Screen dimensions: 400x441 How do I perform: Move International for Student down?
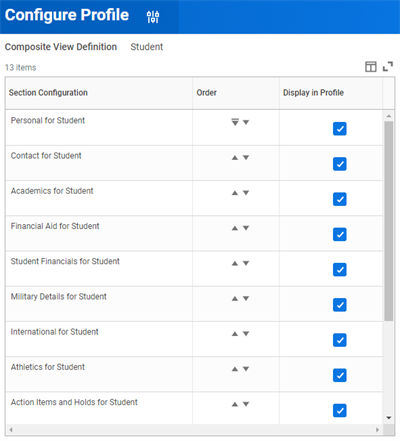click(246, 334)
